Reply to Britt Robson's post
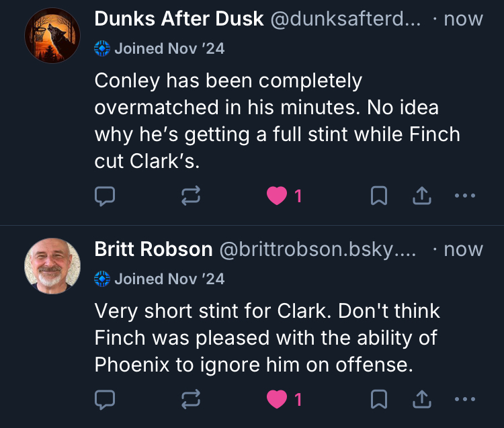Screen dimensions: 504x428 click(x=104, y=400)
